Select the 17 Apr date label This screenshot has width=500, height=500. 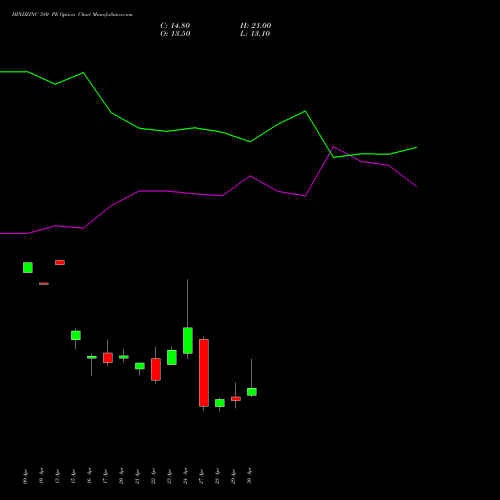105,477
